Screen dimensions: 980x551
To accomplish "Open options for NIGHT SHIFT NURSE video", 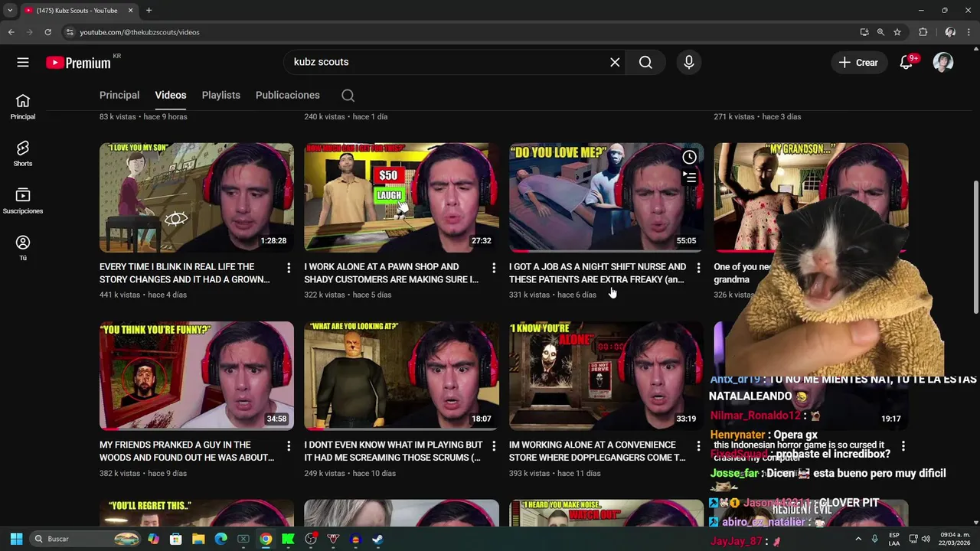I will pos(698,267).
